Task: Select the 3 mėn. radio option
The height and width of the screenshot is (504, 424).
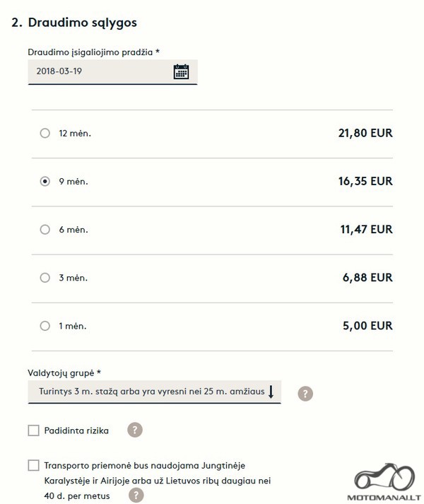Action: pyautogui.click(x=45, y=278)
